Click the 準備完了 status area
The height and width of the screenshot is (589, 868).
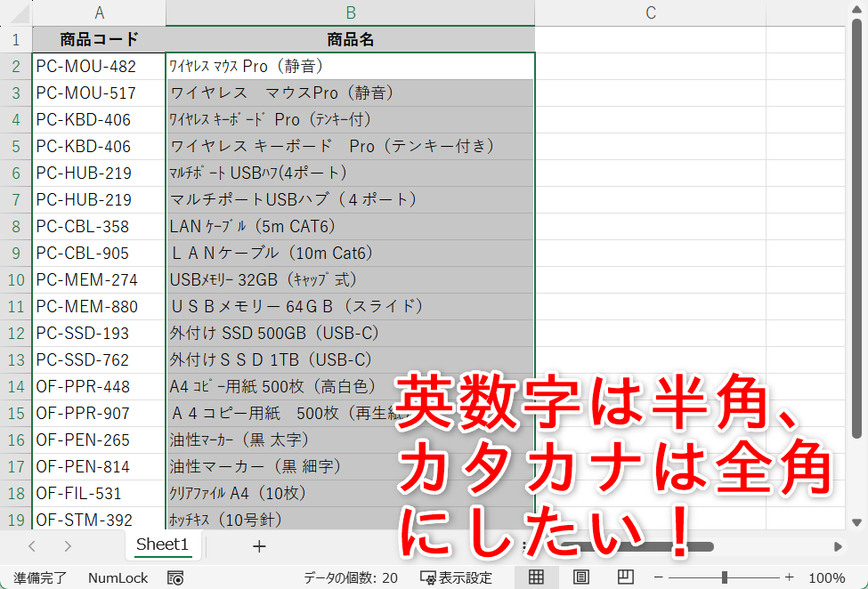tap(40, 577)
